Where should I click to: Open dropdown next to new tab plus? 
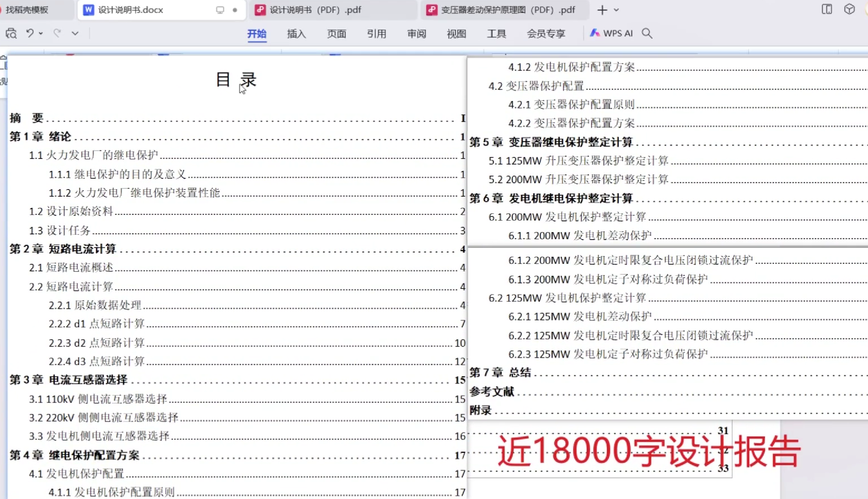[x=616, y=10]
